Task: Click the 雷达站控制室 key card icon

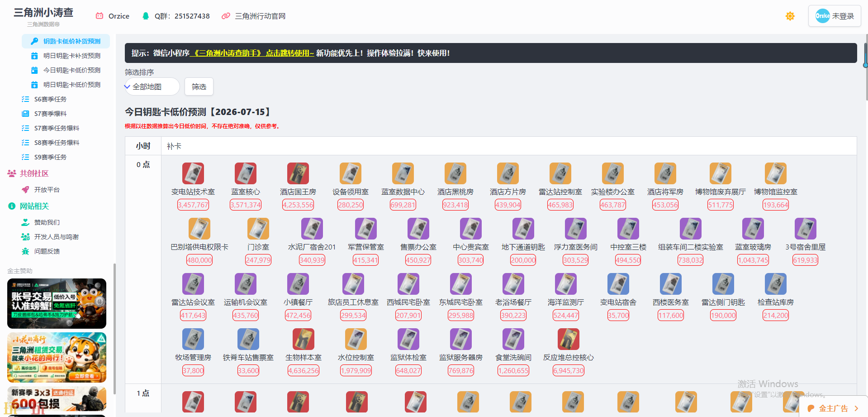Action: coord(560,173)
